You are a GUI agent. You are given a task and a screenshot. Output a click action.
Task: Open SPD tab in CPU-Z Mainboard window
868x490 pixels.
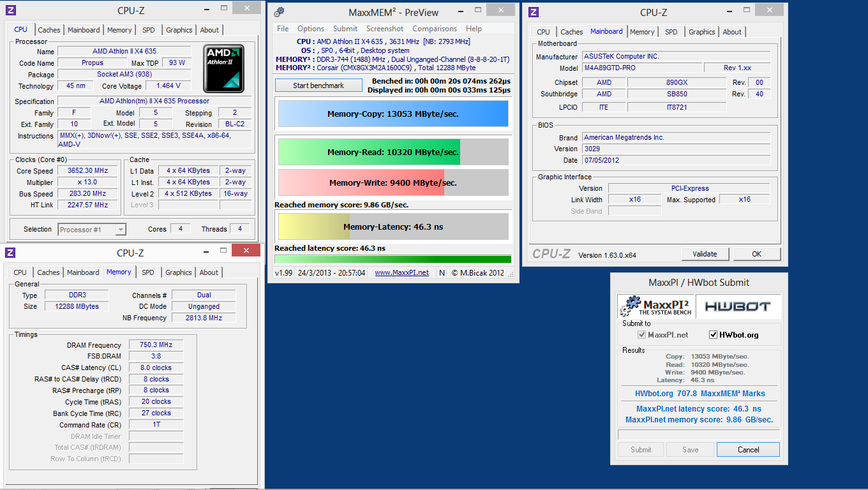[x=671, y=32]
